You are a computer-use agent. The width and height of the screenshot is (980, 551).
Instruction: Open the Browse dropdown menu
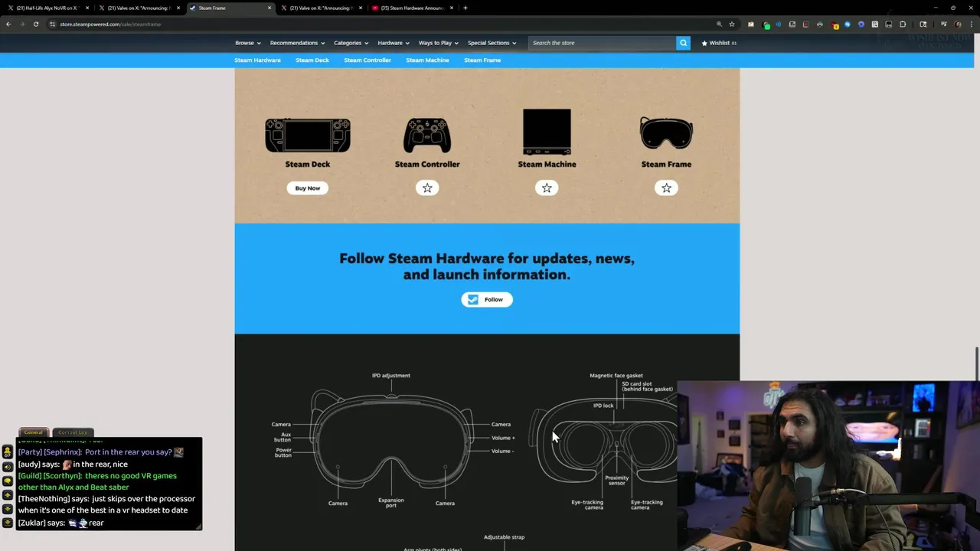click(x=248, y=43)
